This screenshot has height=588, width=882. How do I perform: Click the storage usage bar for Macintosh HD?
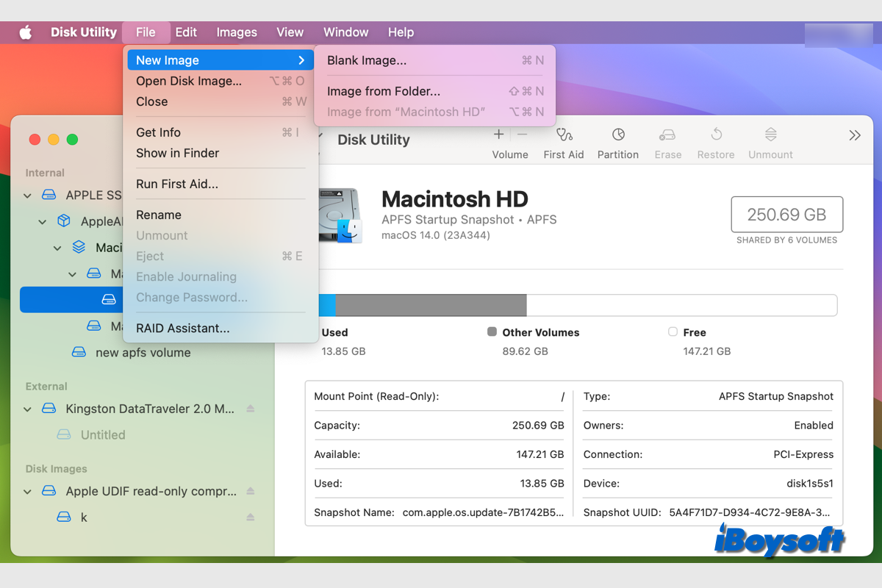click(x=579, y=304)
